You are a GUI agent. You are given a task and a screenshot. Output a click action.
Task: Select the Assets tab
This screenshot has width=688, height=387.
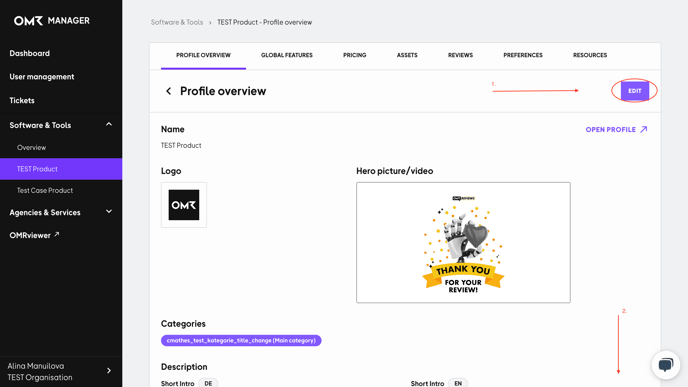tap(407, 55)
